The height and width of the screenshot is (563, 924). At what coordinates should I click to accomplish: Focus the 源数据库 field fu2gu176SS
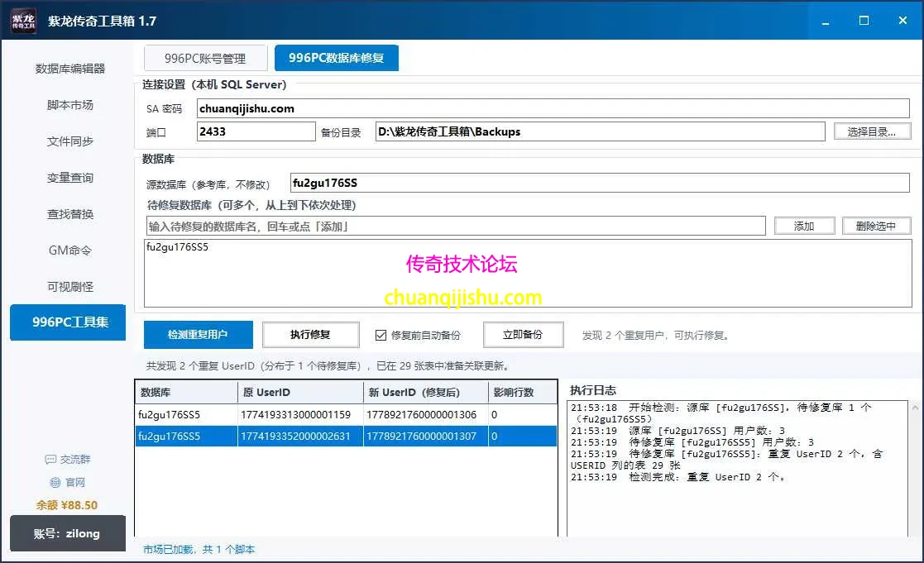tap(599, 183)
